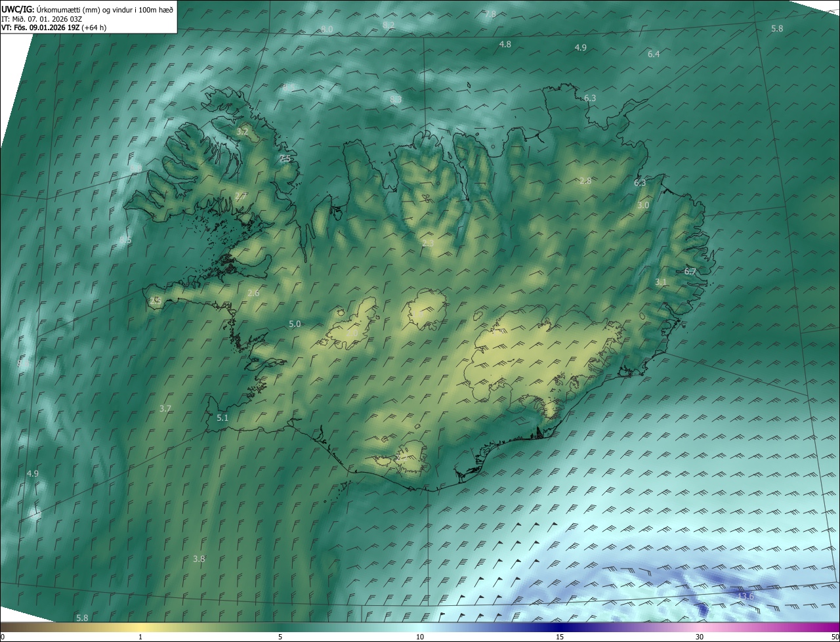
Task: Click the 5.1 value on Reykjanes peninsula
Action: [x=222, y=417]
